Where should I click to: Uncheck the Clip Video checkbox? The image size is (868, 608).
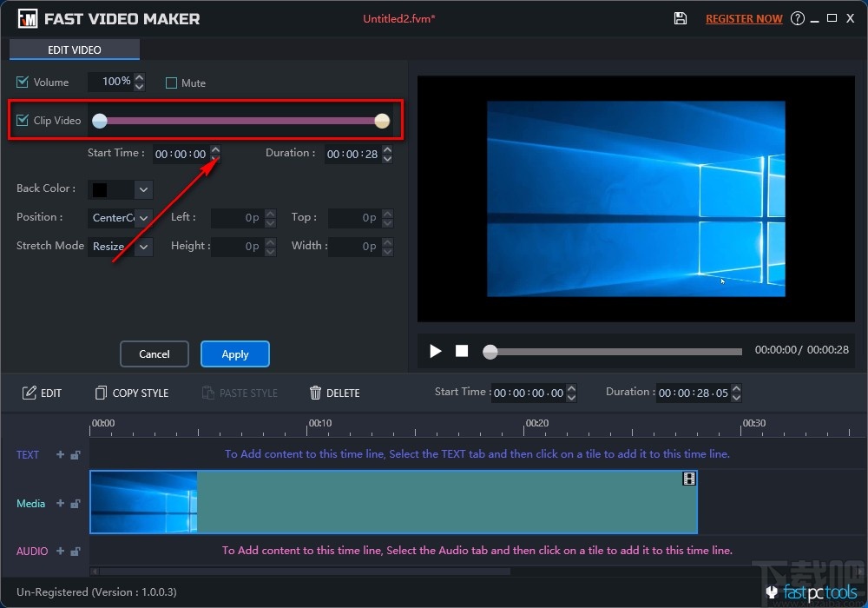click(23, 120)
